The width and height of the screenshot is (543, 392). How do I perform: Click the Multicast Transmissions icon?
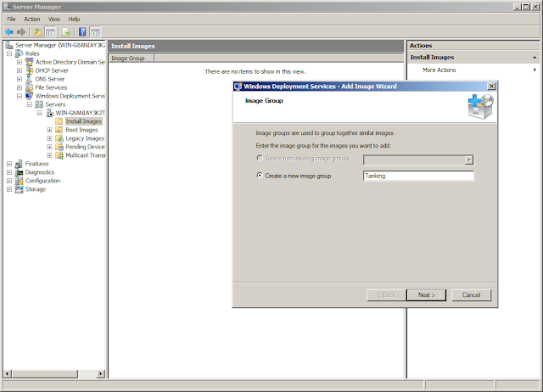coord(59,155)
